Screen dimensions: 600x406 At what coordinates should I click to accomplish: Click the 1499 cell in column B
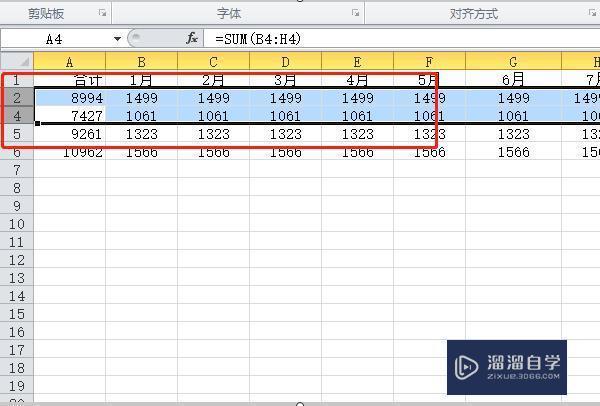click(x=142, y=98)
